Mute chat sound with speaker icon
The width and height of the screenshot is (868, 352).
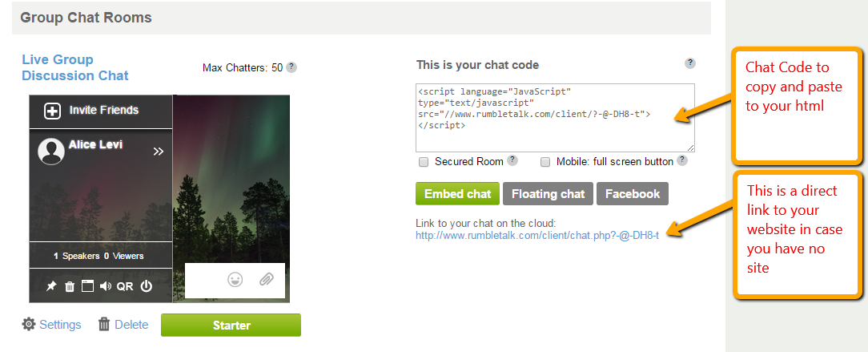click(106, 286)
